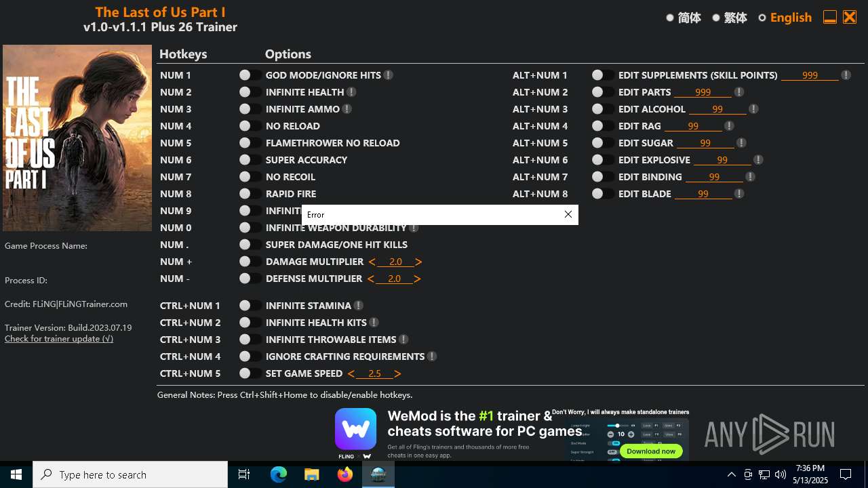Toggle Super Damage/One Hit Kills
Screen dimensions: 868x488
250,245
